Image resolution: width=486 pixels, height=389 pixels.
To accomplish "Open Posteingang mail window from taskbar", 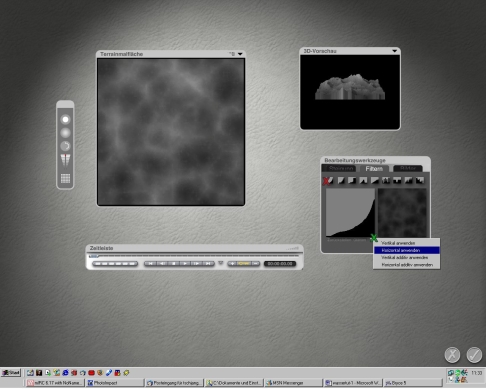I will 174,383.
